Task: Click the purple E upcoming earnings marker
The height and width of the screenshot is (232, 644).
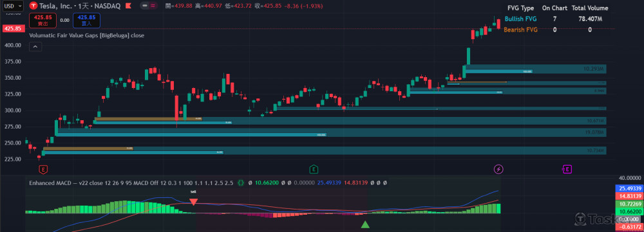Action: click(567, 169)
